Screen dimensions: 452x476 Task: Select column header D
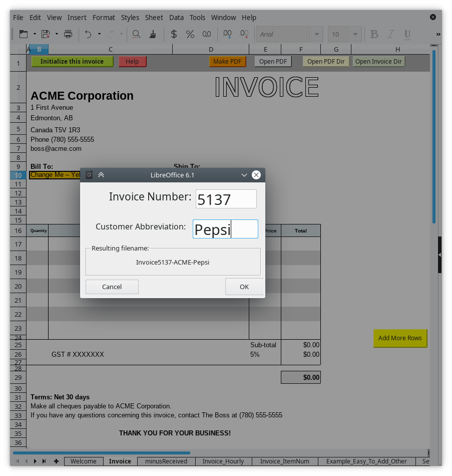(211, 49)
